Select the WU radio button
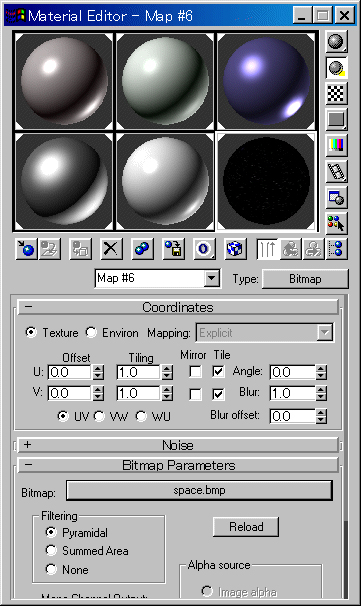Screen dimensions: 361x606 [141, 416]
